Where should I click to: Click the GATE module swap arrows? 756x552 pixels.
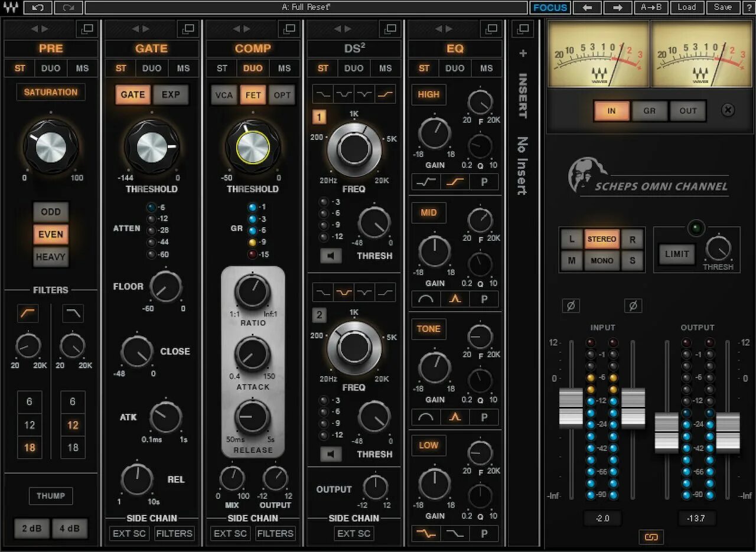pyautogui.click(x=141, y=28)
